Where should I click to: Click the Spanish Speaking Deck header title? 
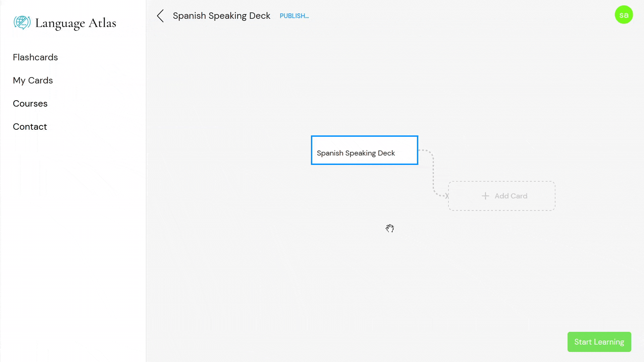[x=221, y=15]
